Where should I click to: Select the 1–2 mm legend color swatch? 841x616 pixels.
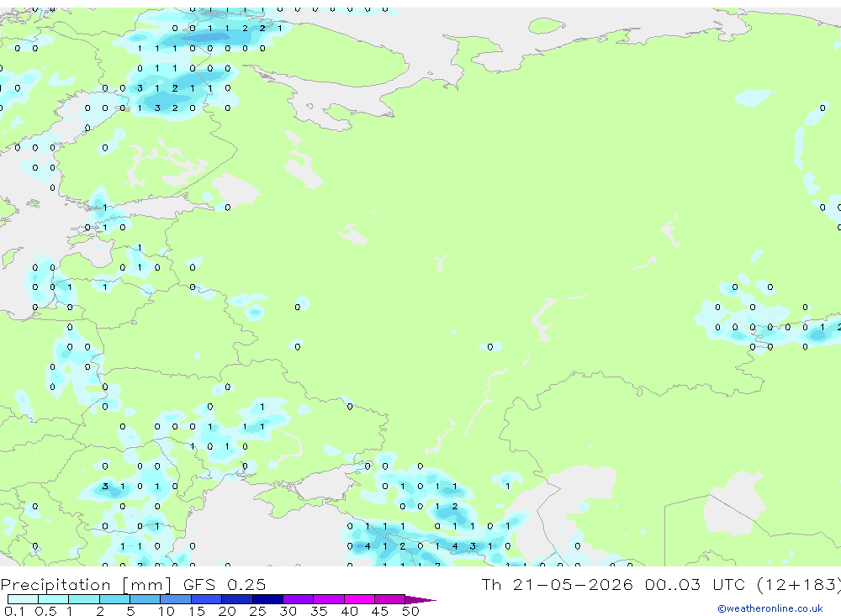click(x=84, y=599)
